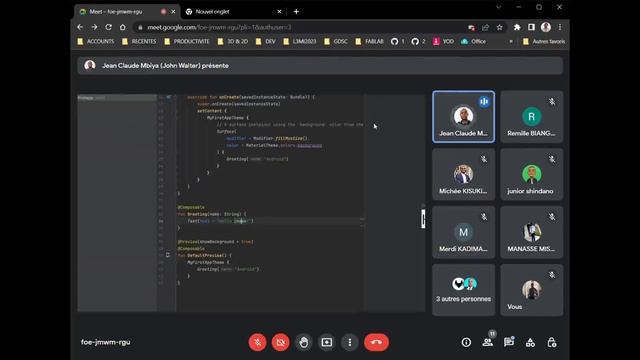640x360 pixels.
Task: Open the Activities panel
Action: tap(530, 342)
